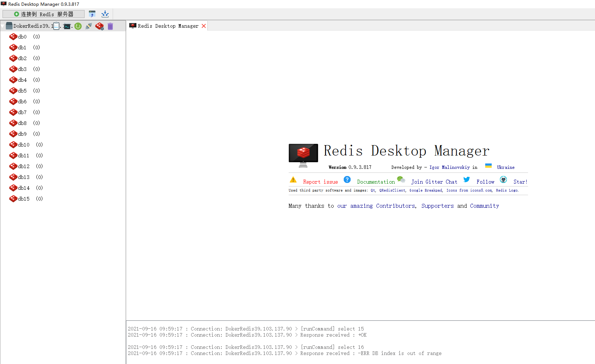Click the Redis Desktop Manager monitor logo

pyautogui.click(x=303, y=156)
